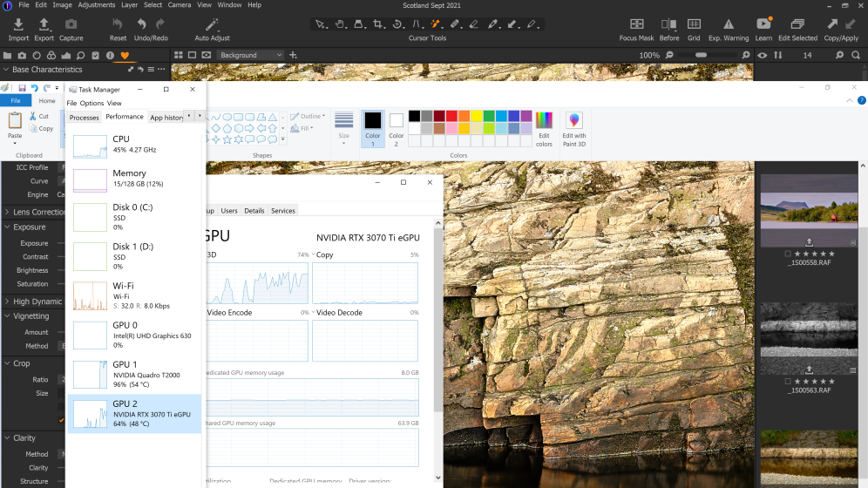The image size is (868, 488).
Task: Collapse the Exposure panel
Action: tap(7, 227)
